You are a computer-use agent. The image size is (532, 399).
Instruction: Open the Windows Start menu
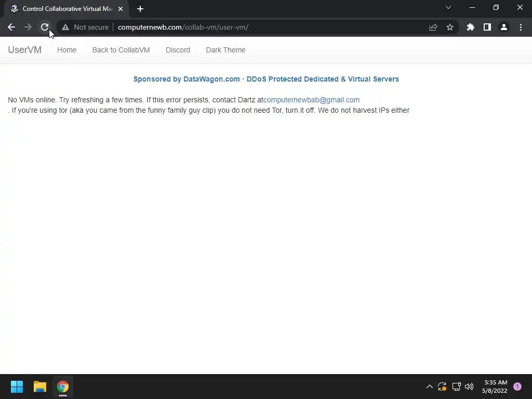[17, 387]
